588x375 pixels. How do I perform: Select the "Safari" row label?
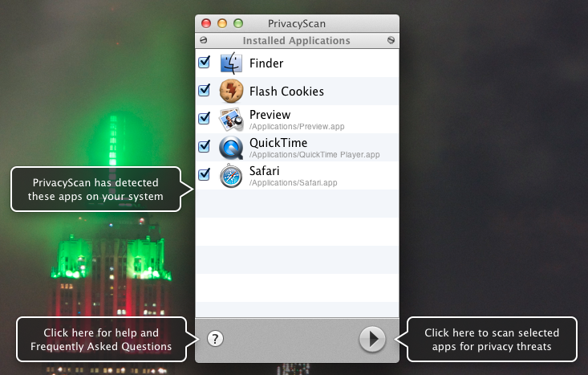point(265,171)
